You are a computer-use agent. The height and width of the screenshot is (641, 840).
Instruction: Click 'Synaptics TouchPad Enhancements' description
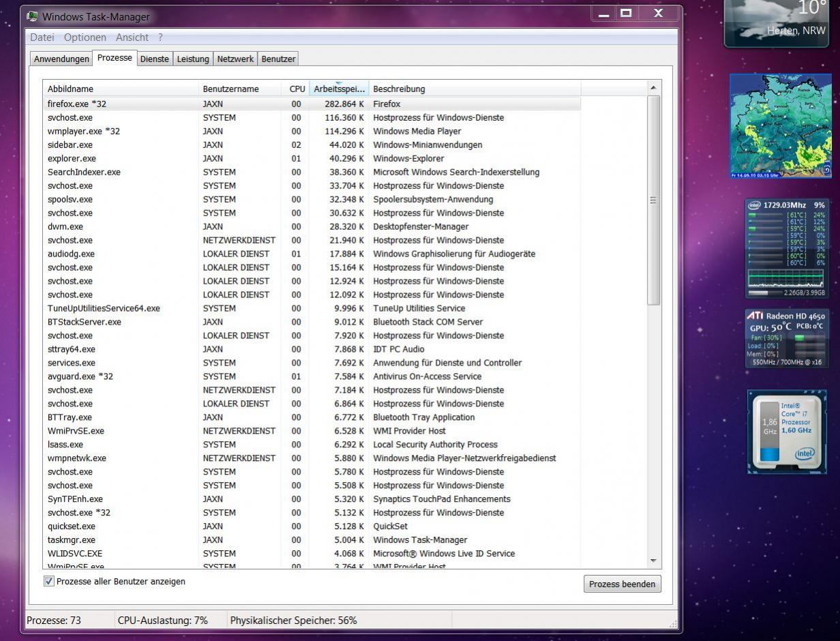click(441, 499)
